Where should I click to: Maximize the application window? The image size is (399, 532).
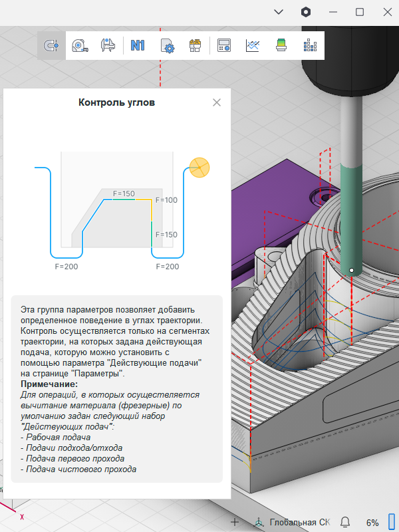[360, 12]
